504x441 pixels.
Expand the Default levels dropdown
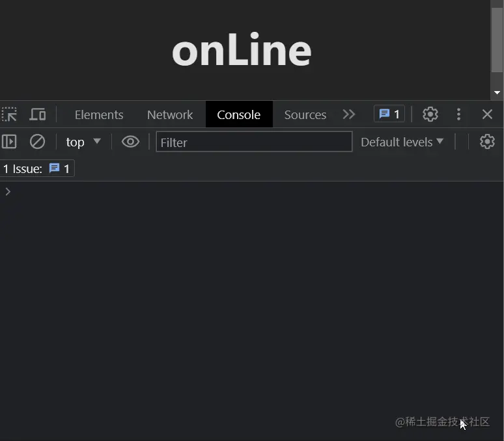point(402,142)
